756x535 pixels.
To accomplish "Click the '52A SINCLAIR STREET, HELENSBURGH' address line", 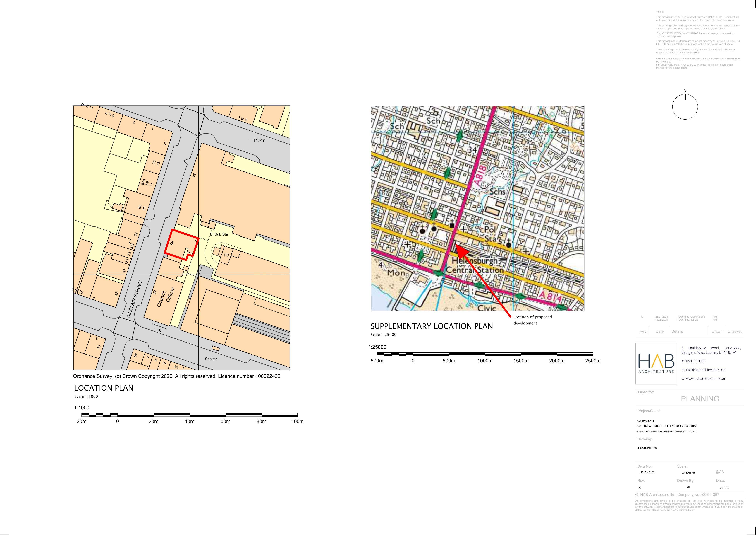I will point(666,426).
